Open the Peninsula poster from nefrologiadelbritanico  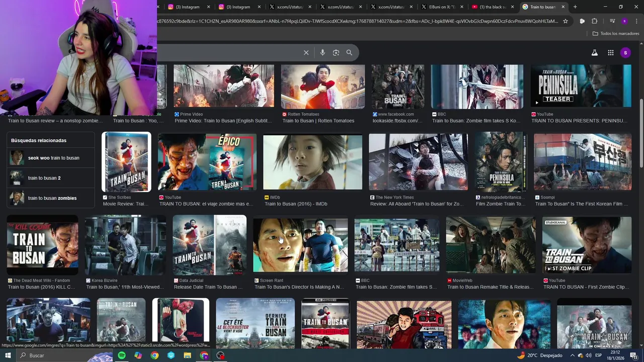click(x=501, y=162)
